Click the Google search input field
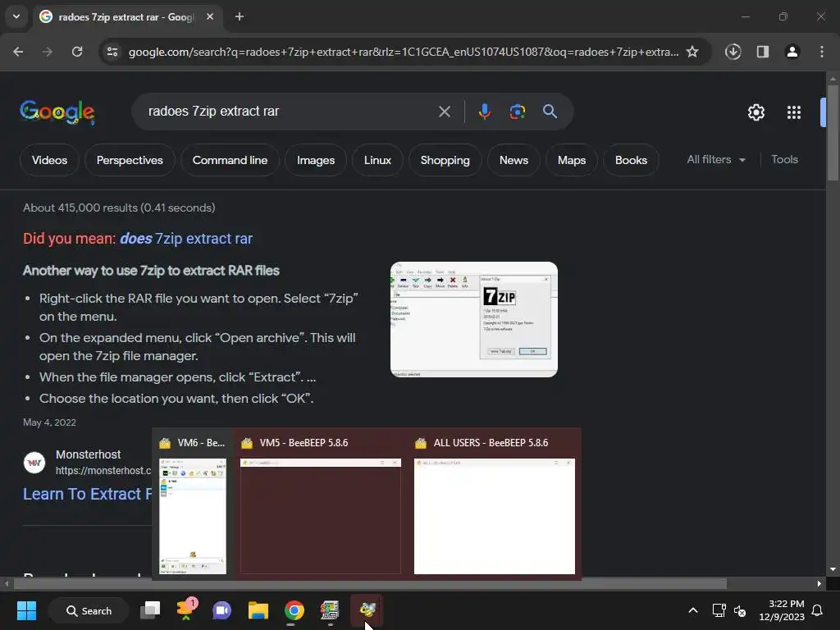Image resolution: width=840 pixels, height=630 pixels. (290, 112)
